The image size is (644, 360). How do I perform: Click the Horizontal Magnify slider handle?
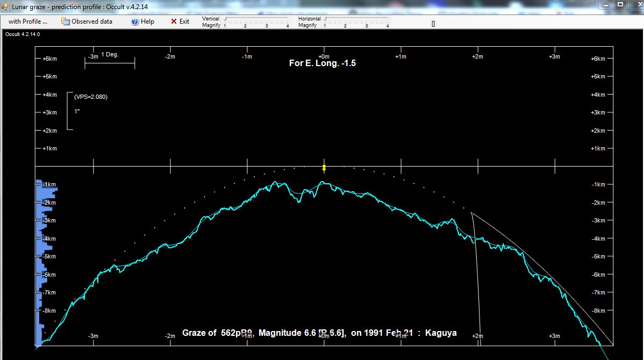pyautogui.click(x=325, y=19)
